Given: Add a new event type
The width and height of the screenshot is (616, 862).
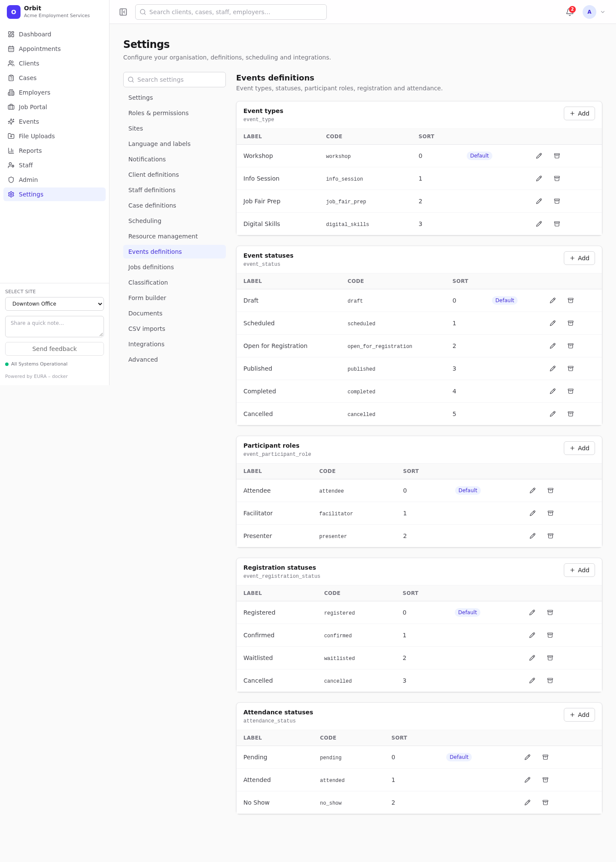Looking at the screenshot, I should [x=579, y=113].
